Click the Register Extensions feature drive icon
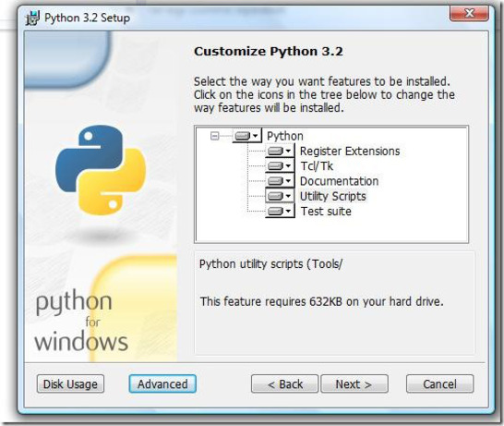 (275, 151)
